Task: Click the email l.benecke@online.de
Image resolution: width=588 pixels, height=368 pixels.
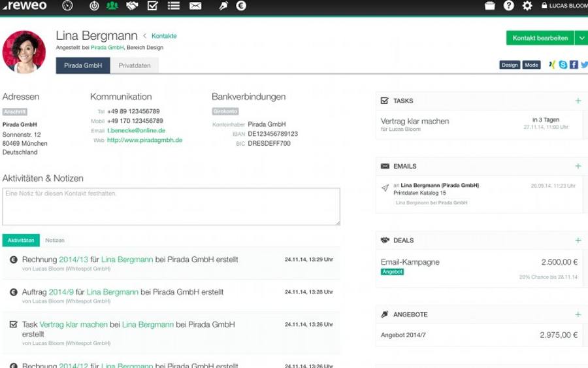Action: [x=136, y=131]
